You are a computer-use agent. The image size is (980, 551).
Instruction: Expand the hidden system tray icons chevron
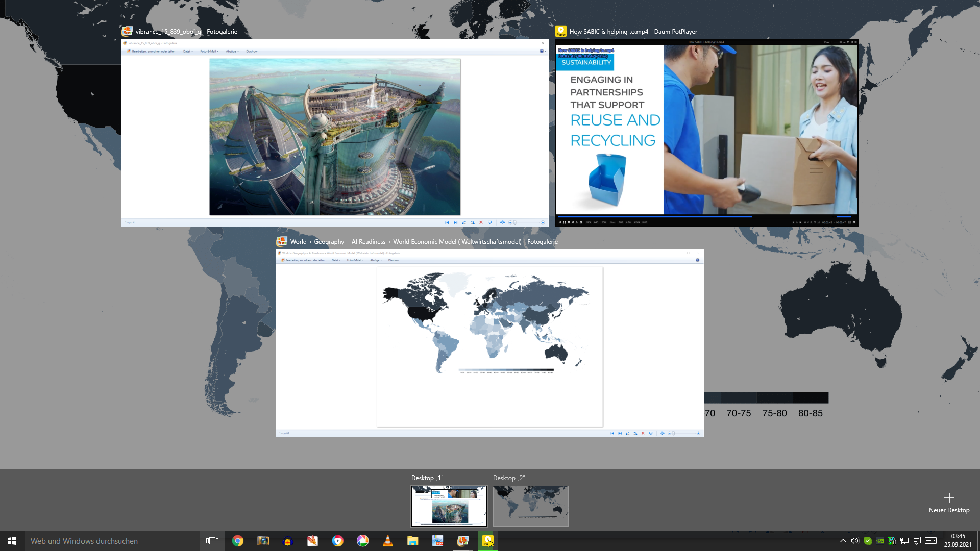(x=843, y=541)
